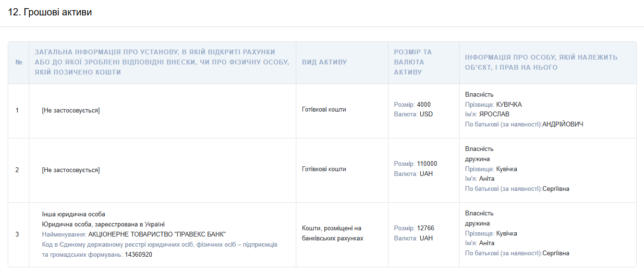The height and width of the screenshot is (275, 644).
Task: Click the USD currency value
Action: point(426,114)
